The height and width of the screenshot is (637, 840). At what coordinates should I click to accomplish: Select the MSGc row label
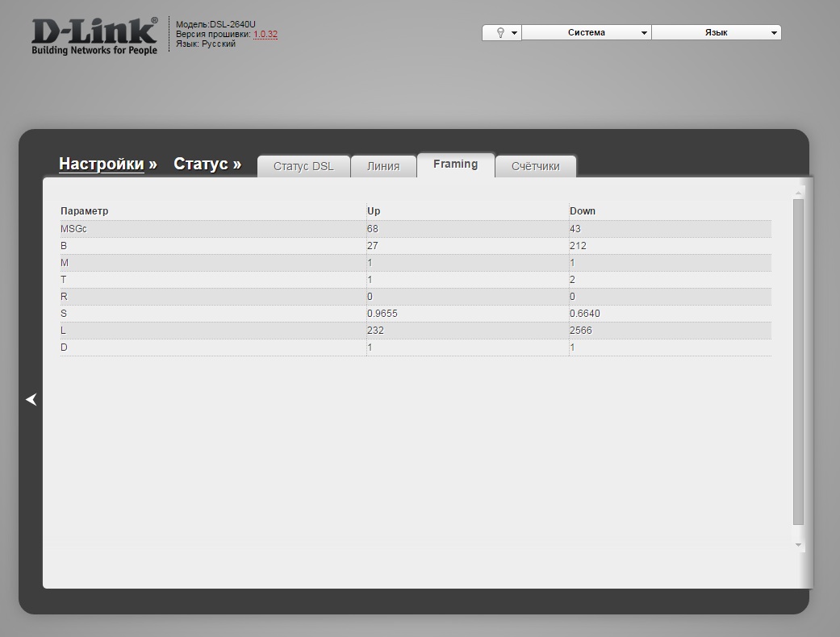coord(73,228)
